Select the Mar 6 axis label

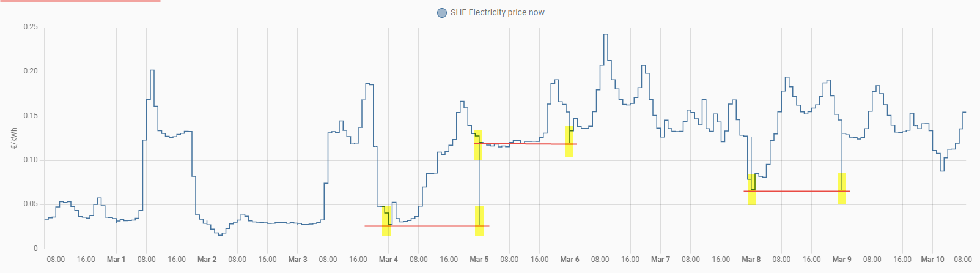(570, 260)
